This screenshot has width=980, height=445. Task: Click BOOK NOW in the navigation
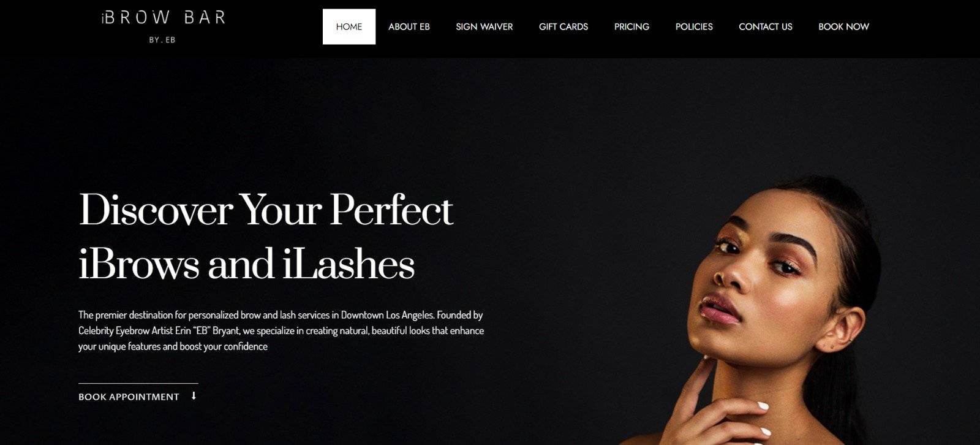point(843,26)
